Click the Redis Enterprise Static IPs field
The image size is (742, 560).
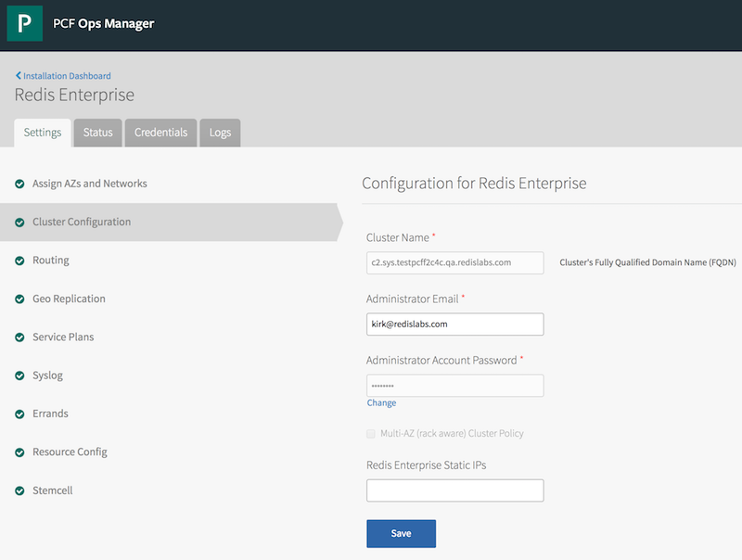tap(454, 490)
